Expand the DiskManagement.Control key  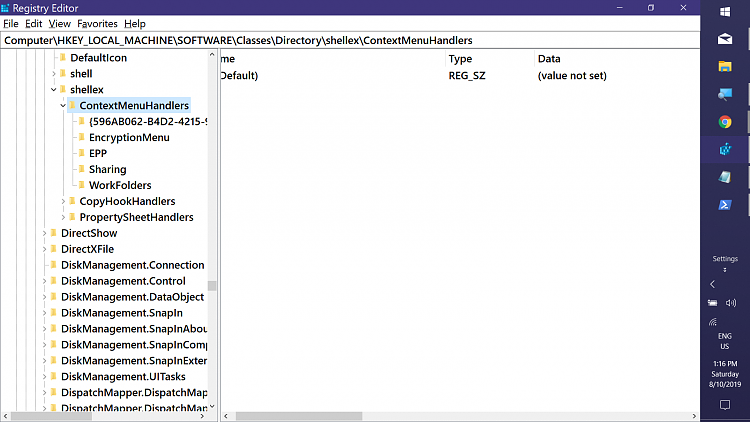tap(44, 281)
